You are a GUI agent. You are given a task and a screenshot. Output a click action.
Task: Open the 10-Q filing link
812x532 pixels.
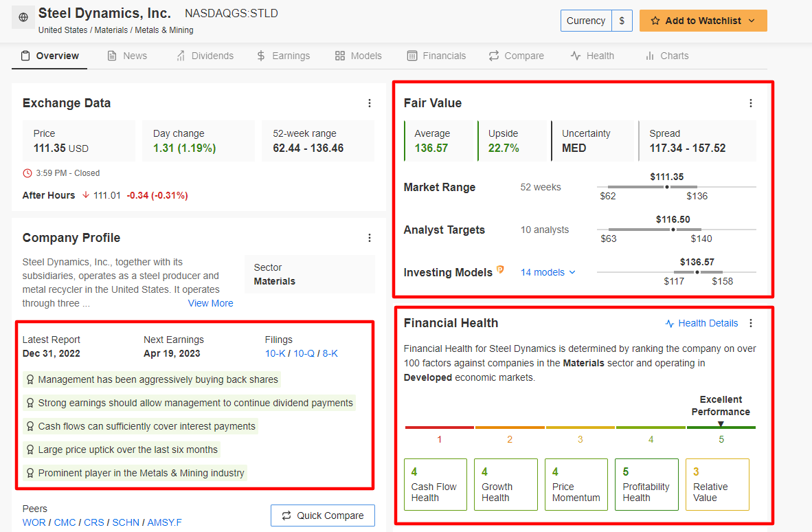(304, 354)
